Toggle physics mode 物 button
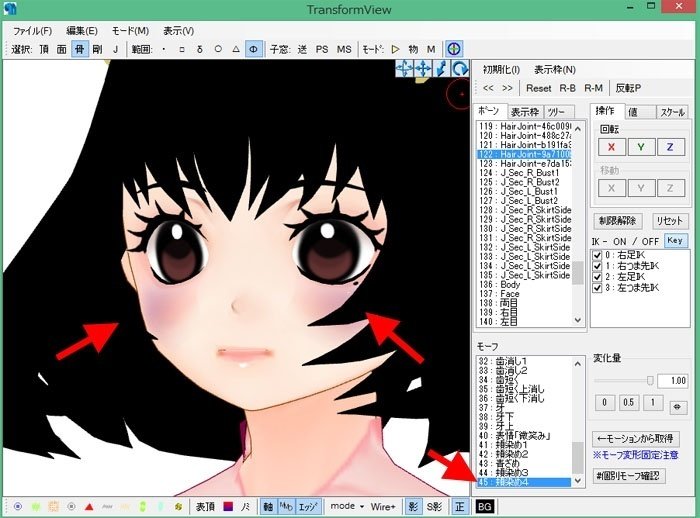 (413, 49)
